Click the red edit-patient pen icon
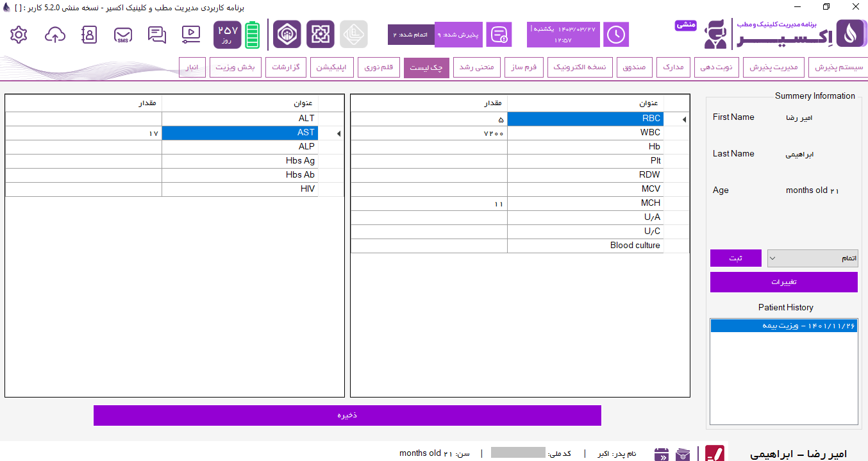868x461 pixels. click(x=715, y=453)
